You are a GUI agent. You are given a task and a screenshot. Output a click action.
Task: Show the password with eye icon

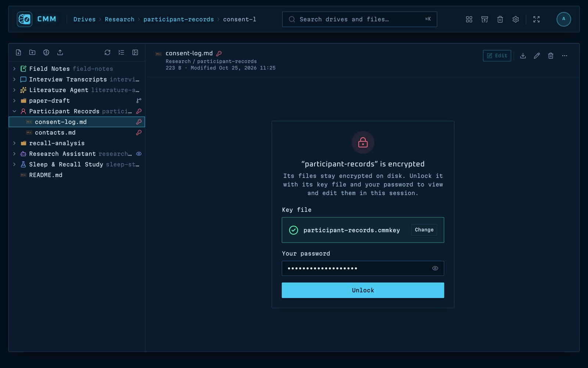[435, 268]
